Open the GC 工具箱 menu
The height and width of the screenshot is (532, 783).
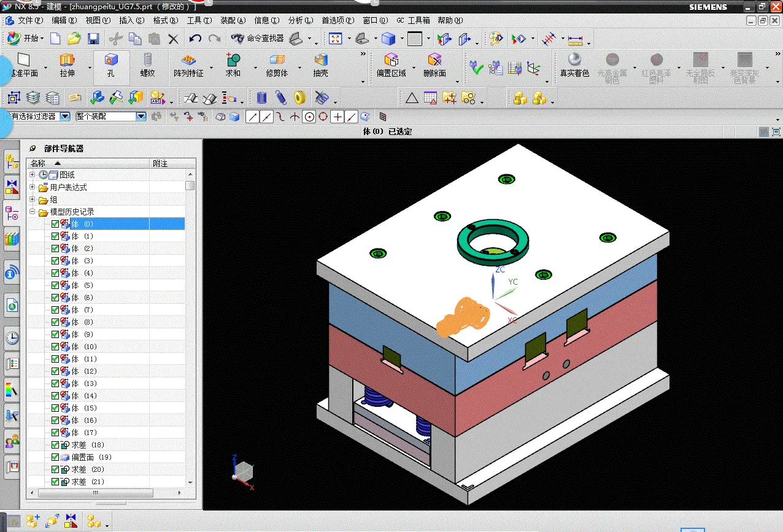[414, 20]
